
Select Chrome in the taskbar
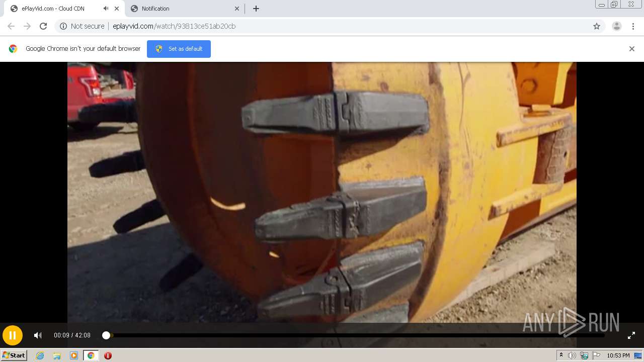tap(91, 355)
